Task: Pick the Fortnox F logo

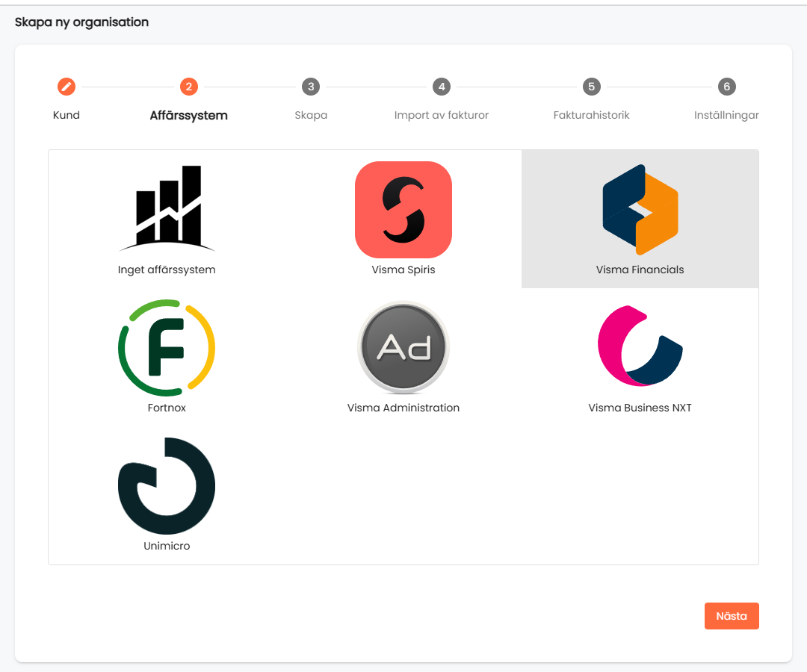Action: click(167, 347)
